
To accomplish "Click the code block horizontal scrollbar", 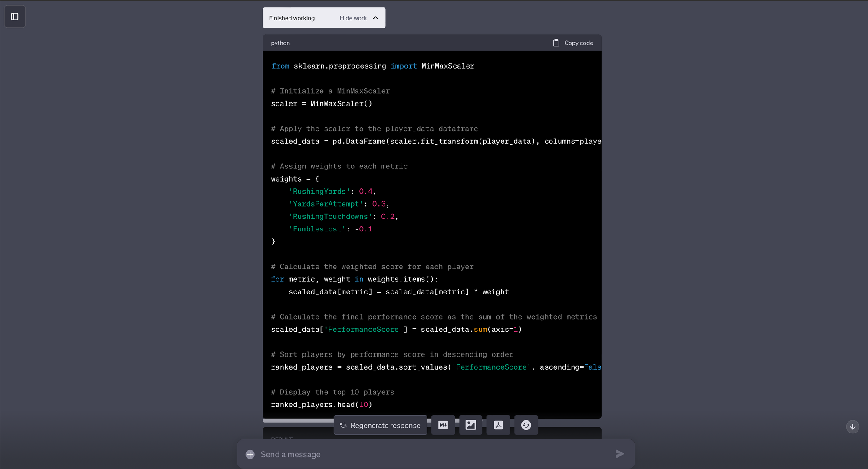I will click(299, 420).
